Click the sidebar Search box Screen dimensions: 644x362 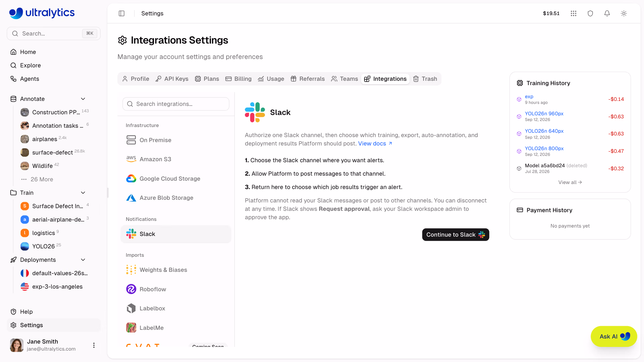(54, 34)
